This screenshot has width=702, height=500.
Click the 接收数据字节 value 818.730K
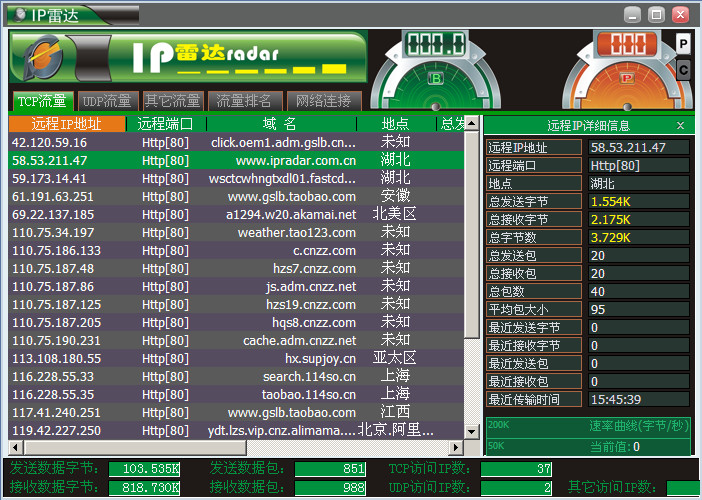144,487
